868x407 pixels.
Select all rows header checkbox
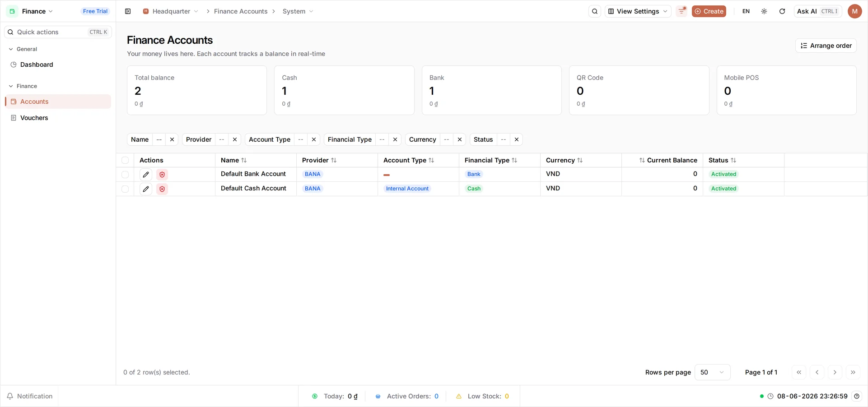point(125,160)
